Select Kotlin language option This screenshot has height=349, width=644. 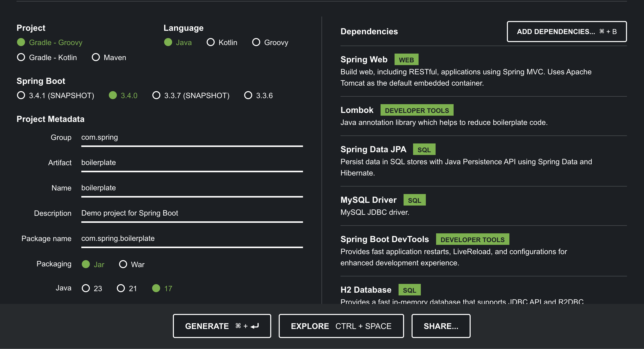[x=211, y=42]
